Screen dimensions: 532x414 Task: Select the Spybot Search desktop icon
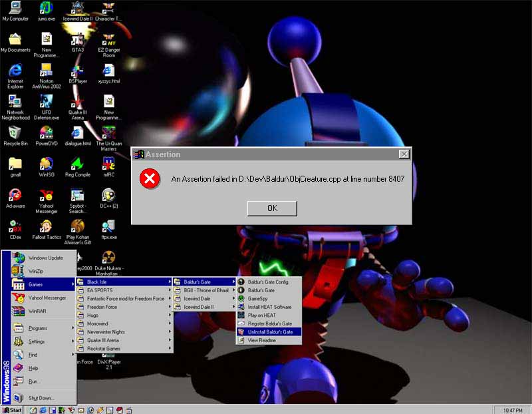[x=78, y=202]
